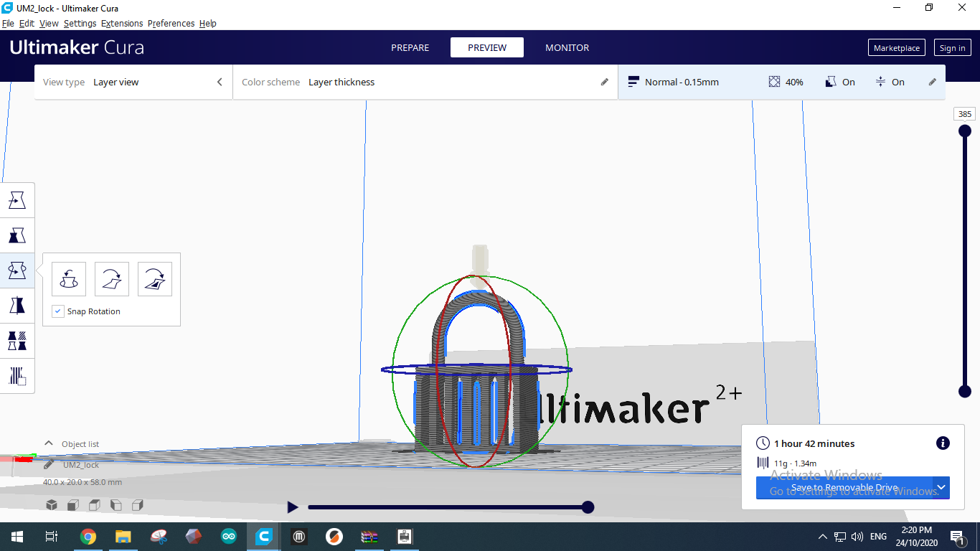Play the layer simulation

pos(292,507)
